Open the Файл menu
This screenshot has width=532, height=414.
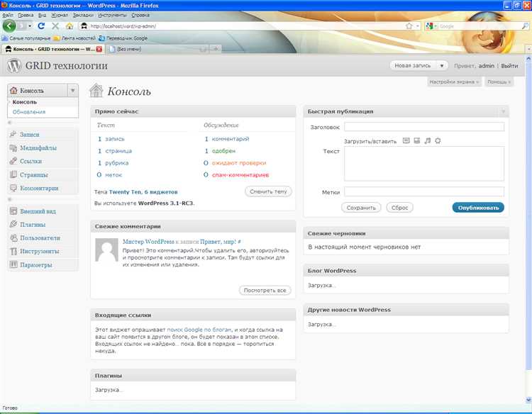(8, 16)
